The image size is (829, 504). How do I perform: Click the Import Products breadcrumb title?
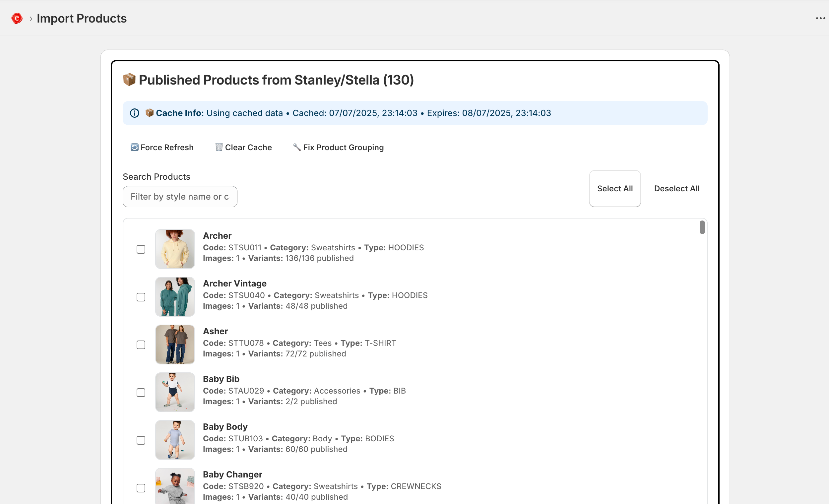point(82,19)
